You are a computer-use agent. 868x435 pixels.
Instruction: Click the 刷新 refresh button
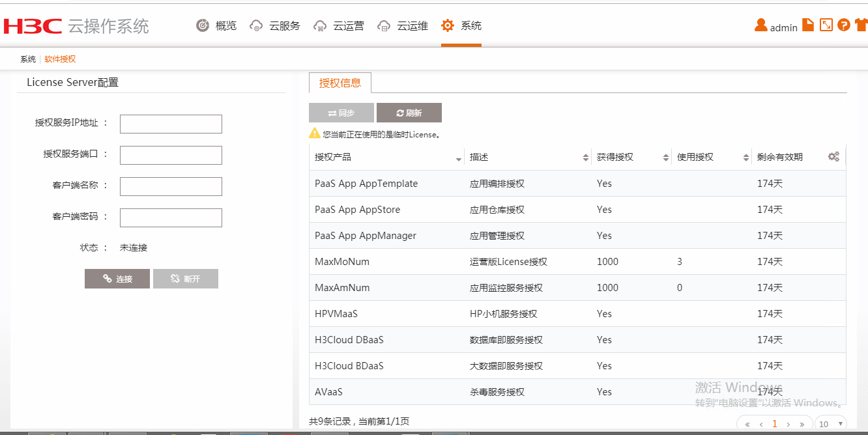(x=409, y=113)
